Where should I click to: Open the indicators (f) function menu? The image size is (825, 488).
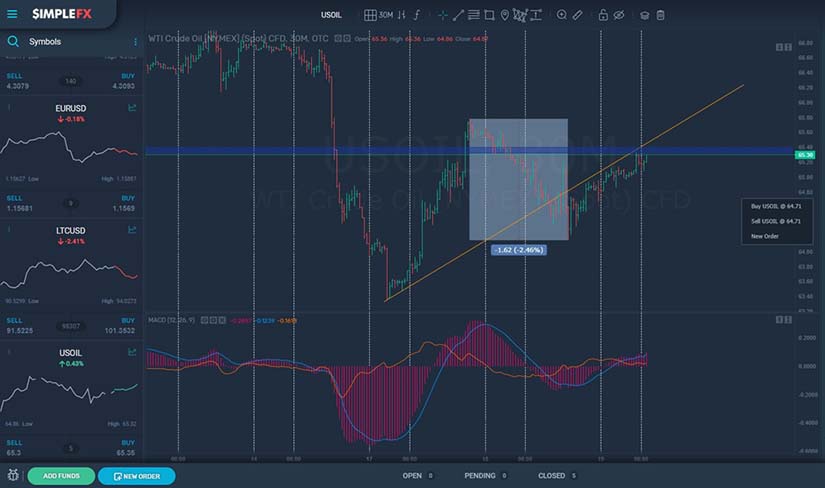click(417, 15)
